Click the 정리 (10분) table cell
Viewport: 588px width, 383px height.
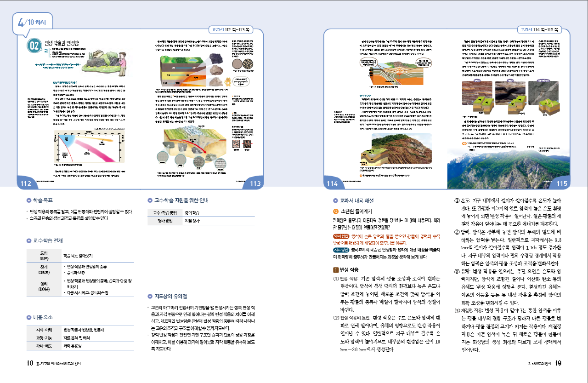click(44, 286)
